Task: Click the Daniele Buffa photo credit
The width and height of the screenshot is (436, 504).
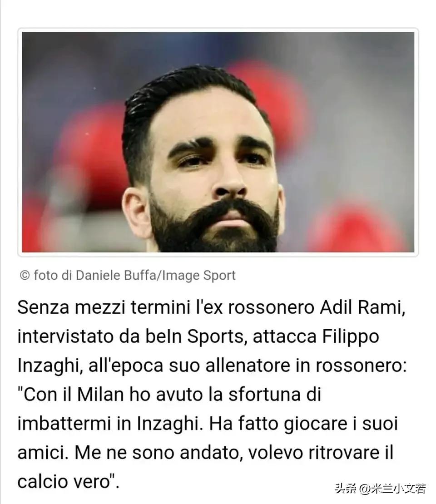Action: (x=116, y=276)
